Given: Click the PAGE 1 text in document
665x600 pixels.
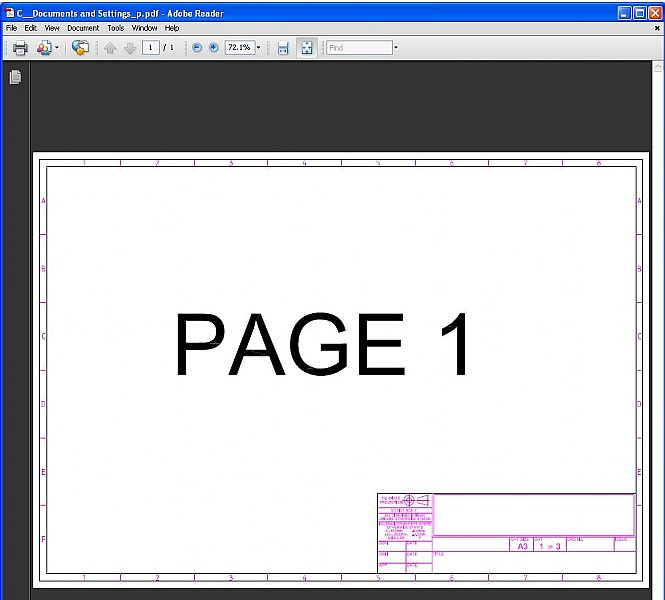Looking at the screenshot, I should [x=322, y=344].
